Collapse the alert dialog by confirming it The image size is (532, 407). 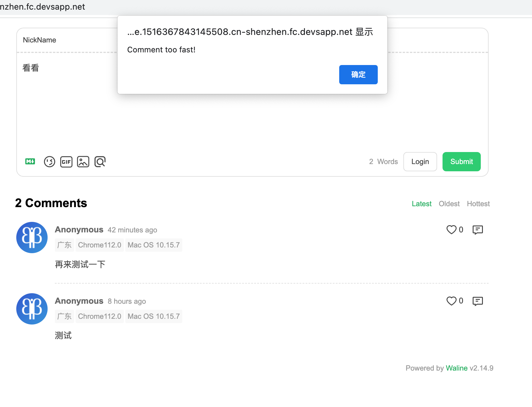[x=358, y=74]
